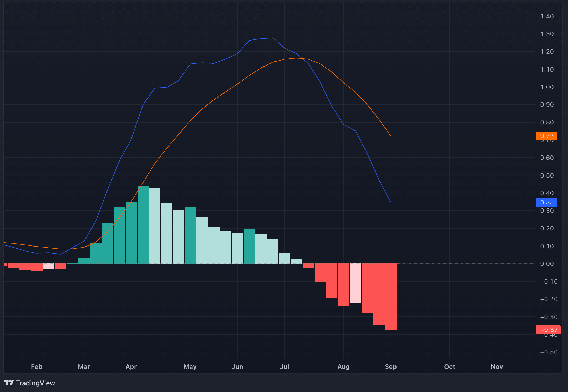Click the 1.30 price scale label
This screenshot has height=392, width=568.
point(547,34)
